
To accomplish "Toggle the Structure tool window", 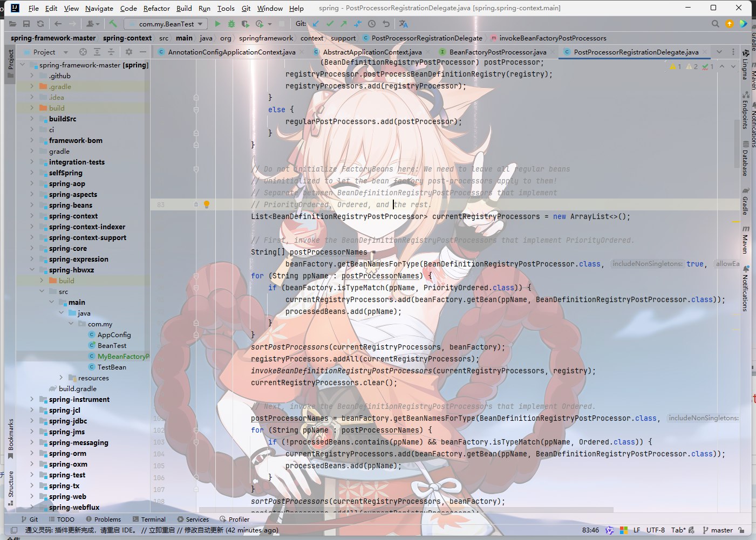I will point(10,488).
